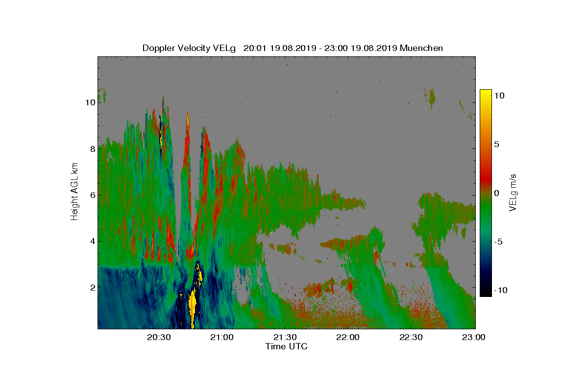The width and height of the screenshot is (588, 392).
Task: Click the 'Height AGL km' axis label
Action: pos(74,191)
